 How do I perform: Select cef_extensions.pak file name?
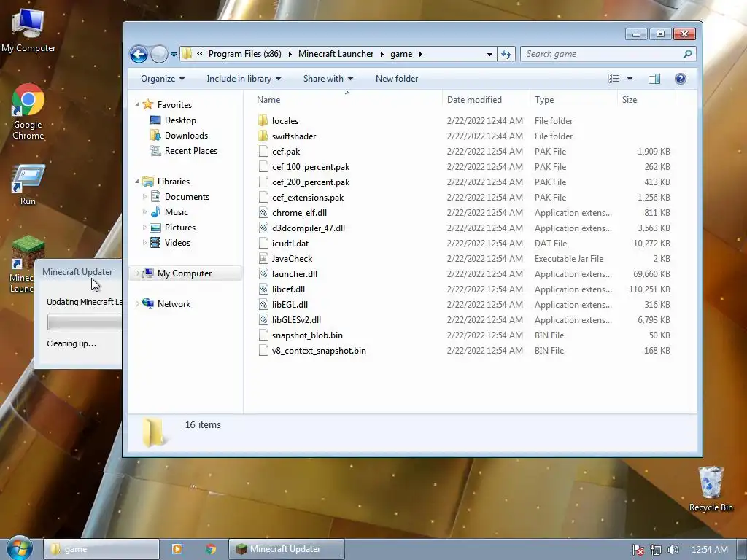coord(308,197)
